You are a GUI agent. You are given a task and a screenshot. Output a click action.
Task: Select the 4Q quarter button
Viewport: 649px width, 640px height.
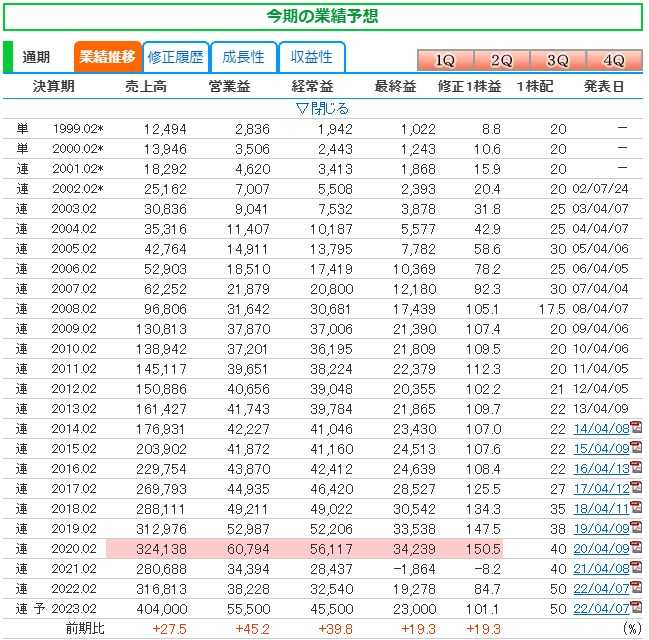[614, 60]
